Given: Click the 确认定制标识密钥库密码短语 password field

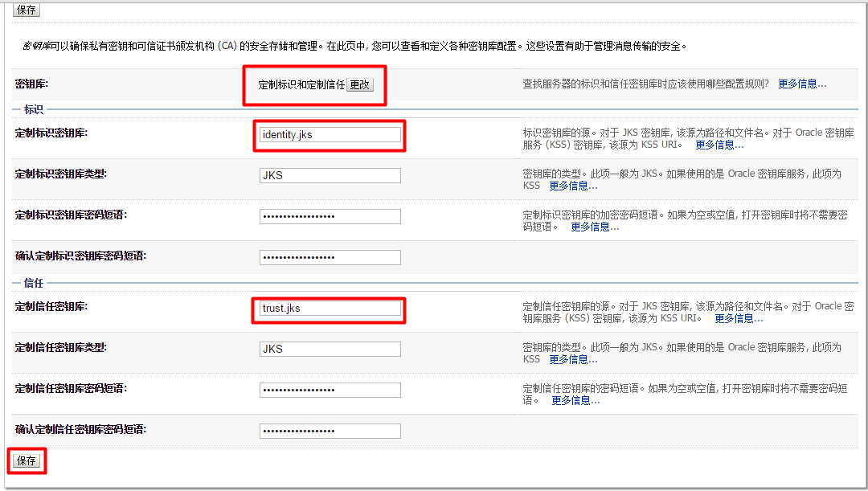Looking at the screenshot, I should (330, 257).
